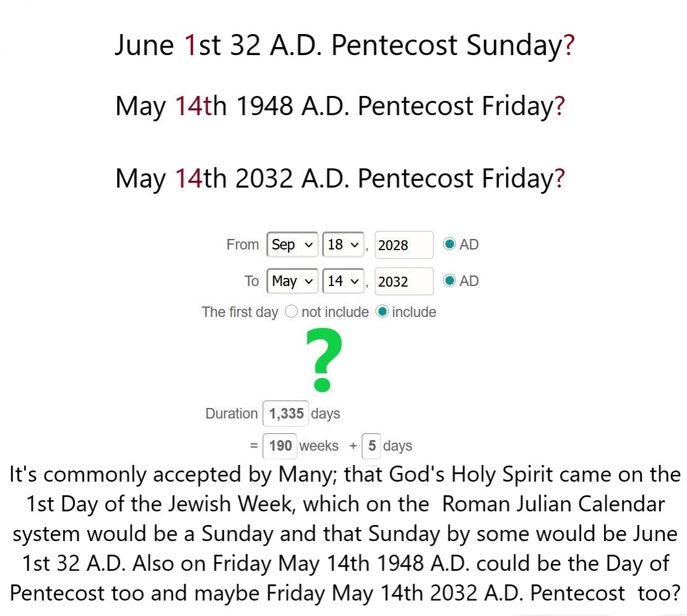Viewport: 687px width, 616px height.
Task: Select the AD radio for From date
Action: (x=450, y=245)
